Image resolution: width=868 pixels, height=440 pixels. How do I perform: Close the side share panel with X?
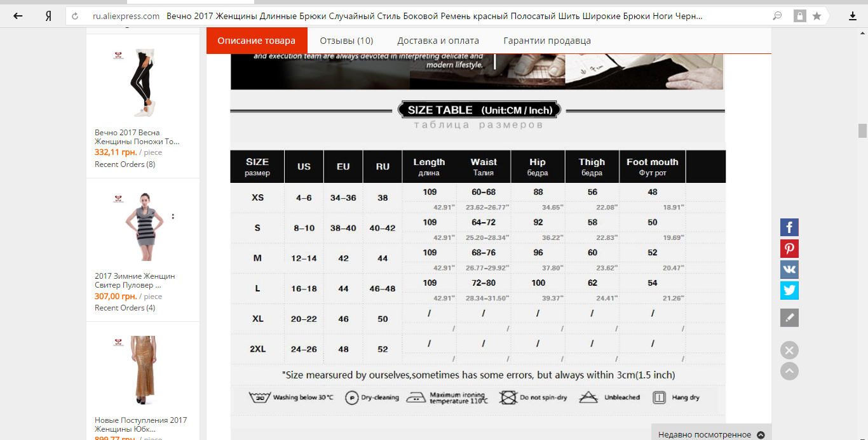(789, 350)
